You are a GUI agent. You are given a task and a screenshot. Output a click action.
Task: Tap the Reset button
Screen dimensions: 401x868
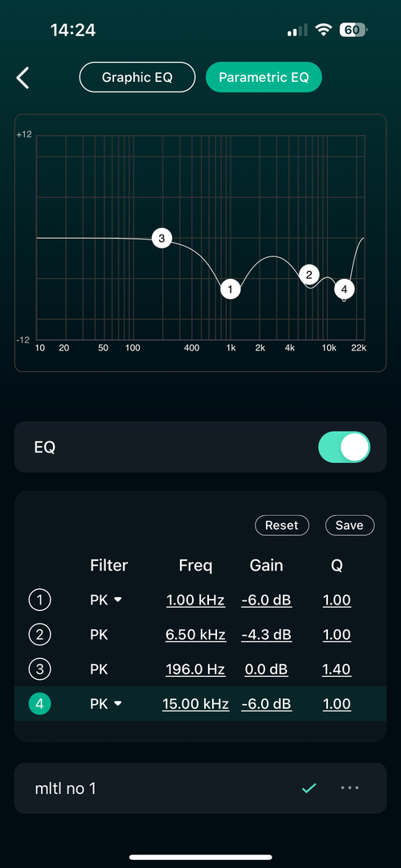[x=281, y=526]
